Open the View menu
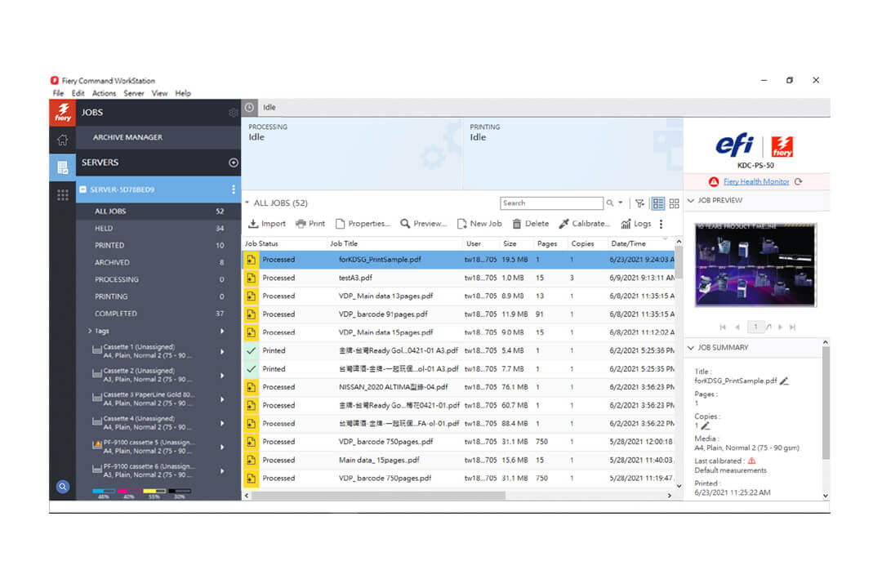The image size is (882, 588). [x=160, y=93]
